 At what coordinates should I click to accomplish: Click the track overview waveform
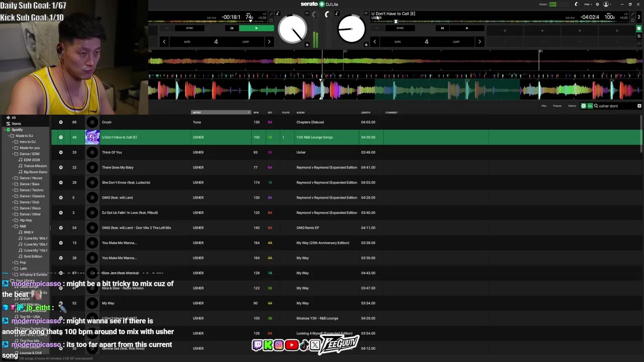pyautogui.click(x=395, y=61)
